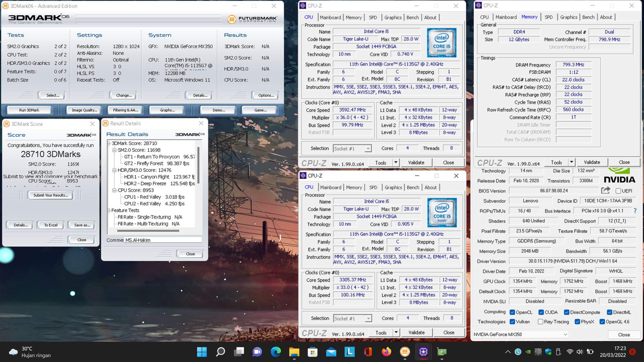Open Socket #1 selection dropdown in bottom CPU-Z
Screen dimensions: 644x362
point(353,318)
